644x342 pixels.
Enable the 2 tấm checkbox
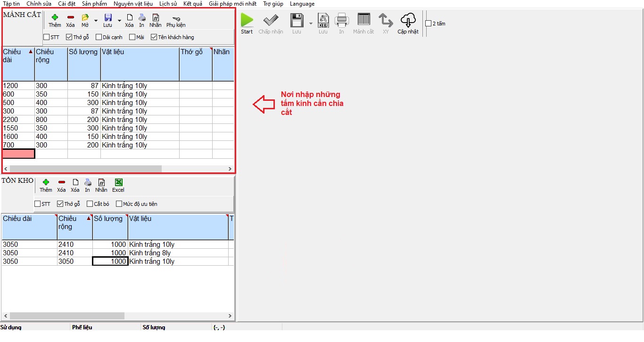428,24
